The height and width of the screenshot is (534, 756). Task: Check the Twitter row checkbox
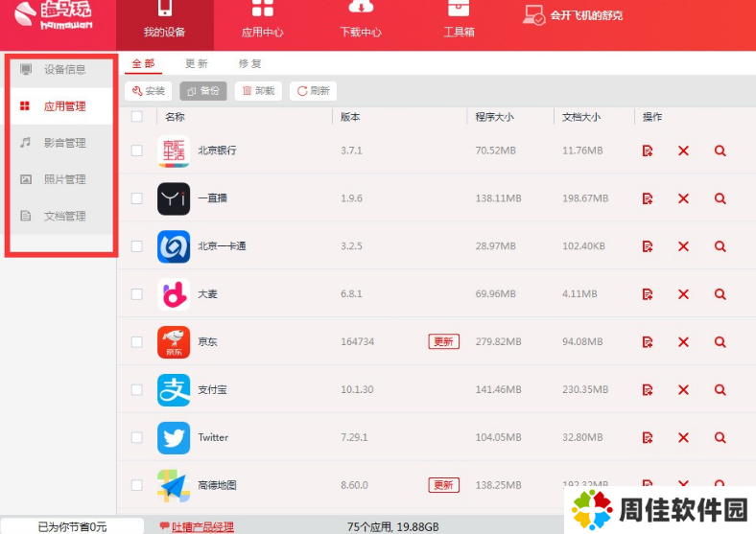pyautogui.click(x=137, y=437)
